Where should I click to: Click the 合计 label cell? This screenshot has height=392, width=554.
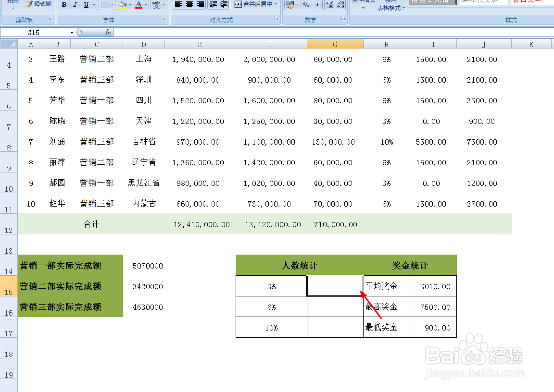[x=91, y=224]
